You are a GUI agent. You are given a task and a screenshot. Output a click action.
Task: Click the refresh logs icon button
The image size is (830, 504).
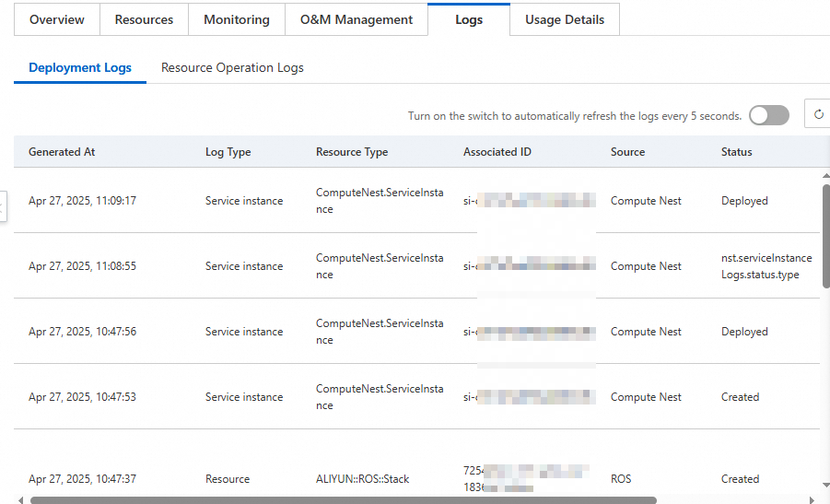point(818,115)
